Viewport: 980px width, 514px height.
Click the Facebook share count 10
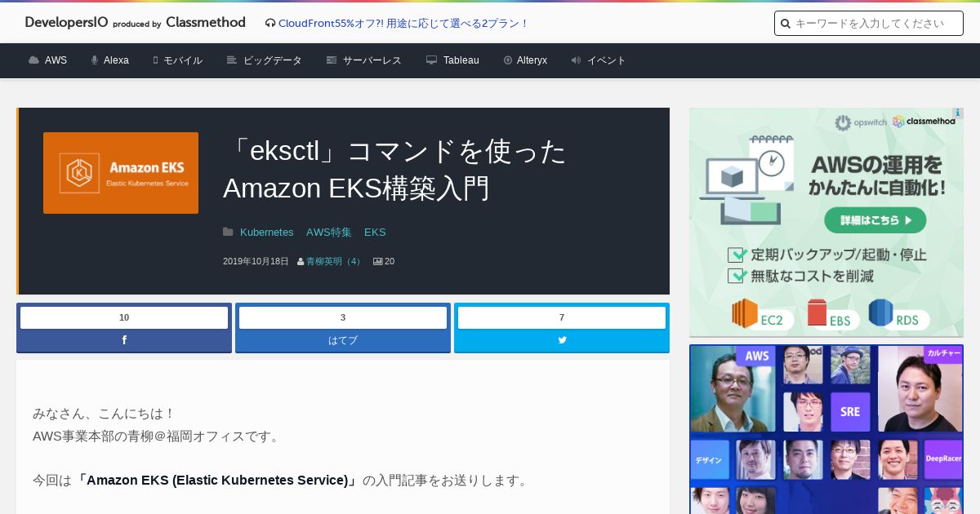tap(124, 318)
